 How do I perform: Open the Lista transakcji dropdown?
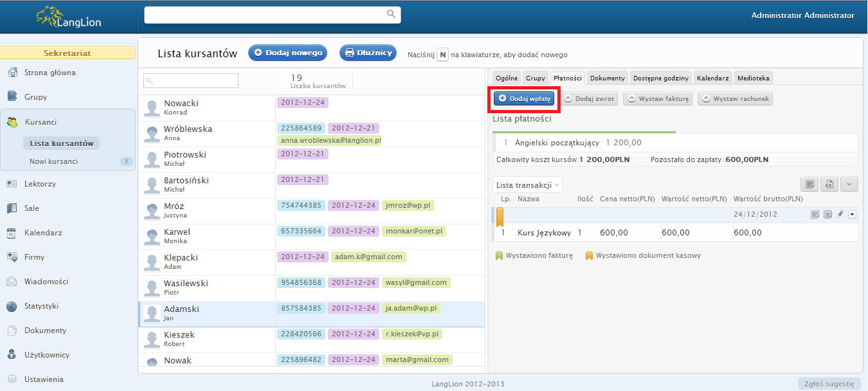tap(527, 185)
